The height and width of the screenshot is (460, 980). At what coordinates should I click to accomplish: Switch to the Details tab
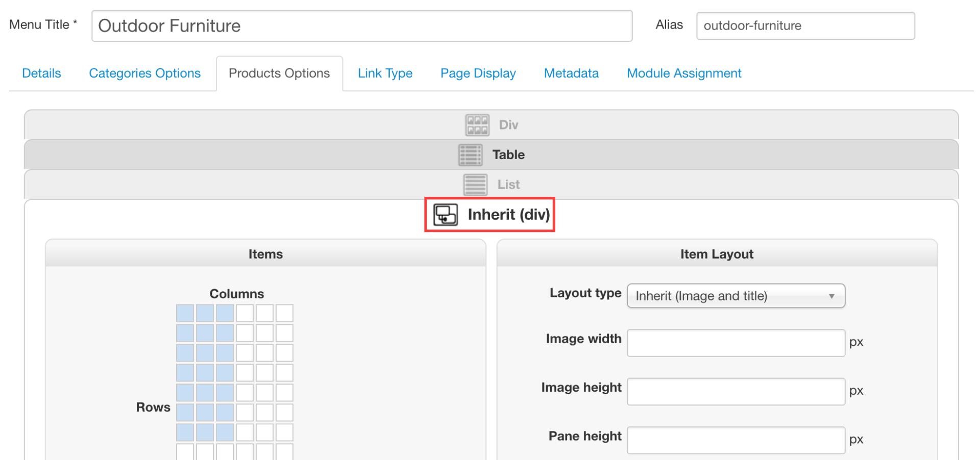41,73
